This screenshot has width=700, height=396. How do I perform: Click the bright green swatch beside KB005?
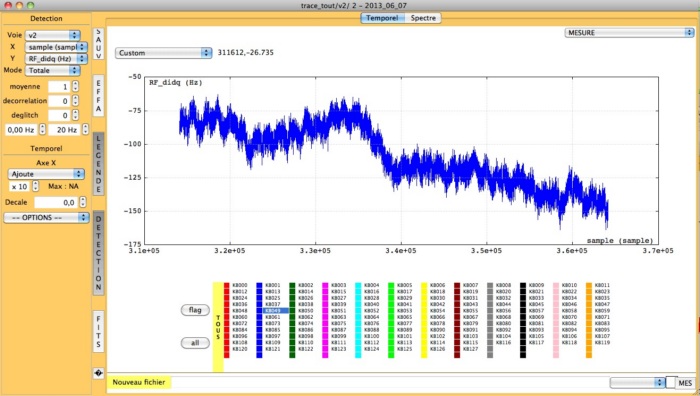pos(392,285)
